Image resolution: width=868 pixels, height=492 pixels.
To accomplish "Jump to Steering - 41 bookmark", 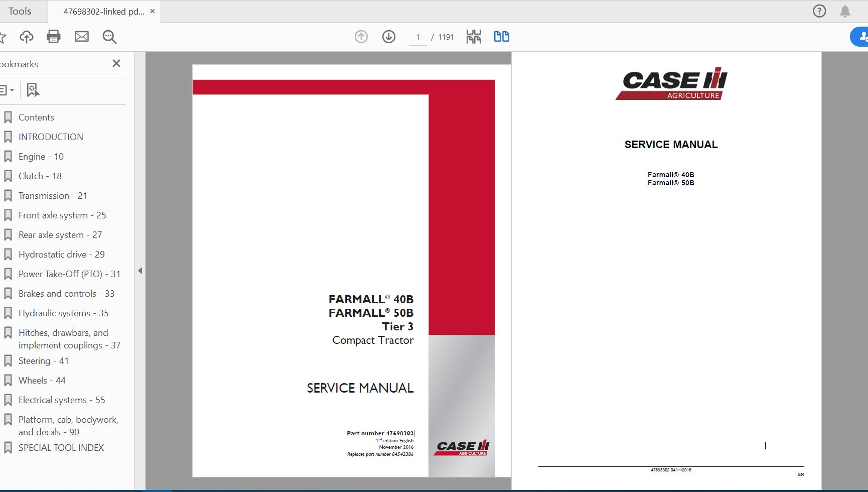I will coord(44,360).
